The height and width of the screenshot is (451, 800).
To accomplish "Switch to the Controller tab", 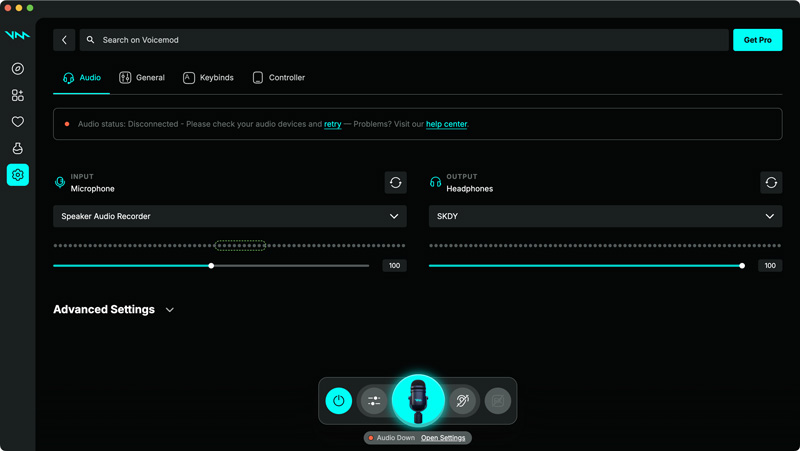I will (279, 78).
